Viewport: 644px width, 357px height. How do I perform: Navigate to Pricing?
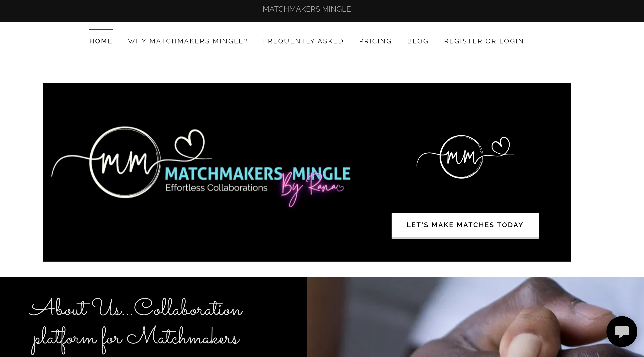coord(375,41)
